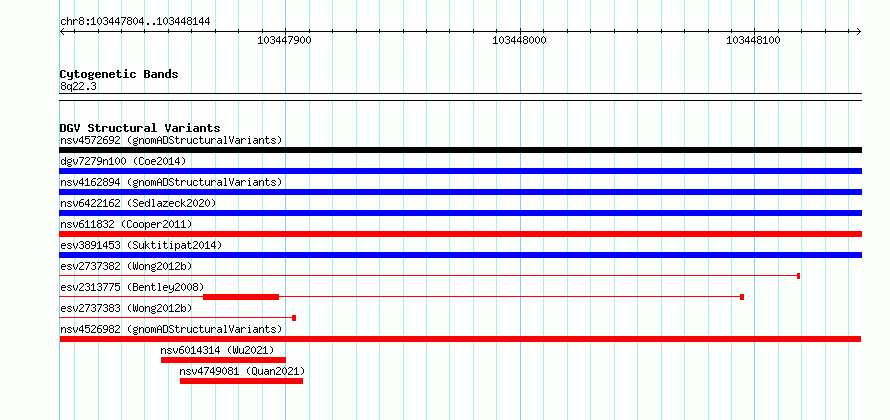The height and width of the screenshot is (420, 890).
Task: Click the thin red esv2737382 line
Action: coord(429,276)
